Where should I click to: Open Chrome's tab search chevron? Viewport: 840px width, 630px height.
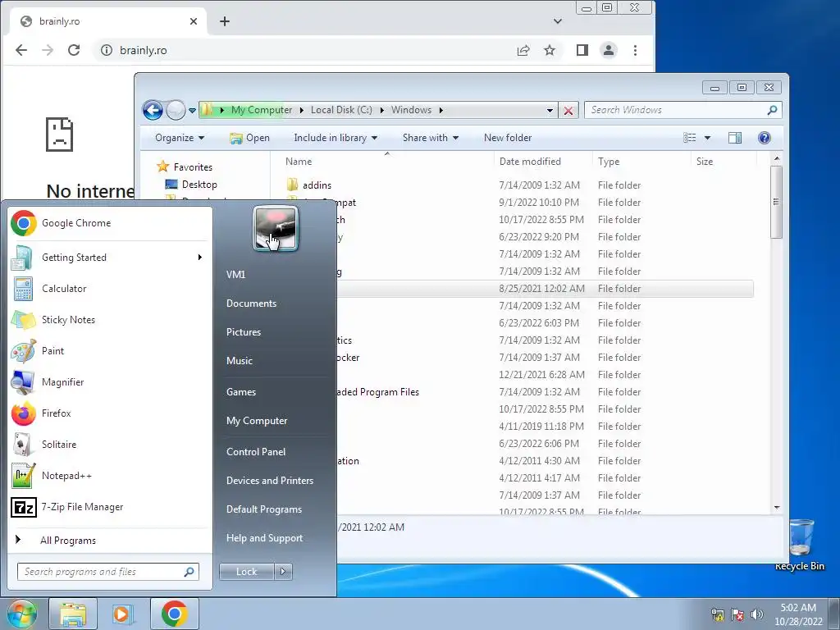558,21
